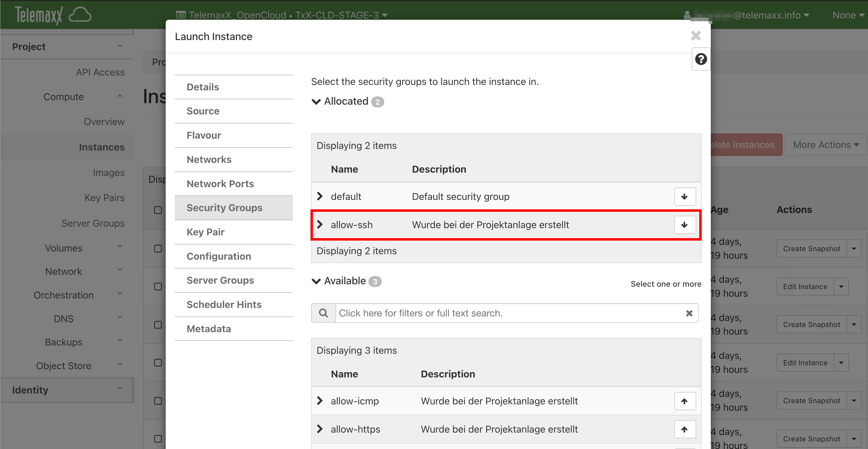
Task: Switch to the Key Pair step
Action: click(x=205, y=232)
